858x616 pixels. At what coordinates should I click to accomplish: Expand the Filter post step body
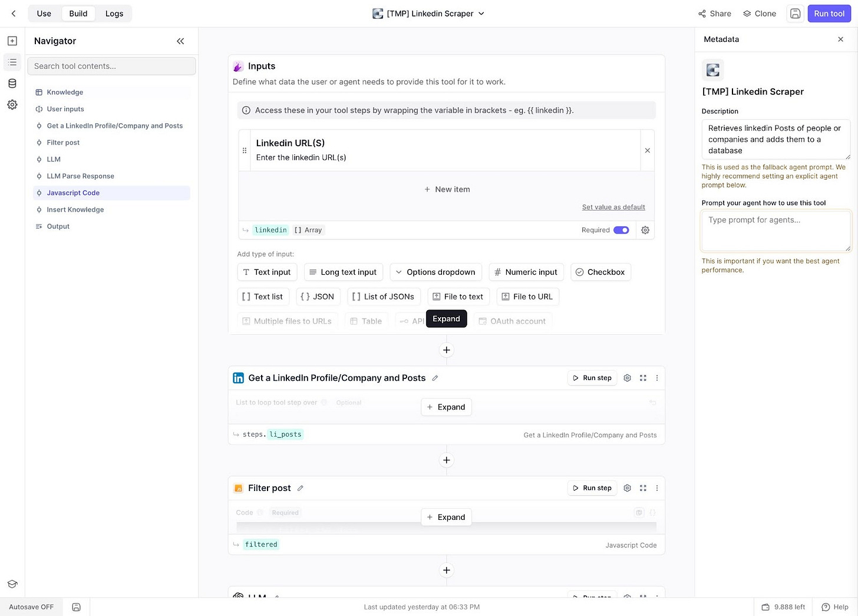tap(446, 518)
